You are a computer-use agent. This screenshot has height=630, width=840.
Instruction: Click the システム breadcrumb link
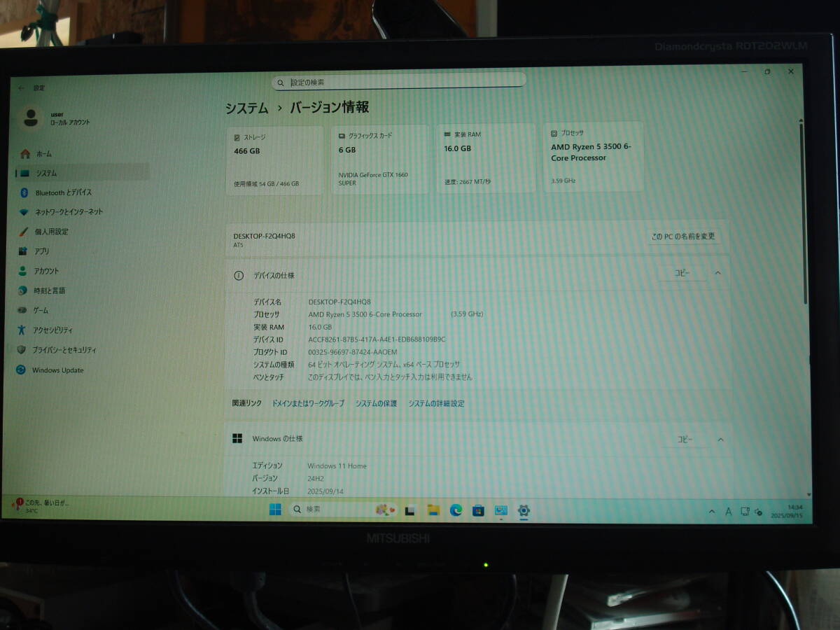tap(246, 108)
